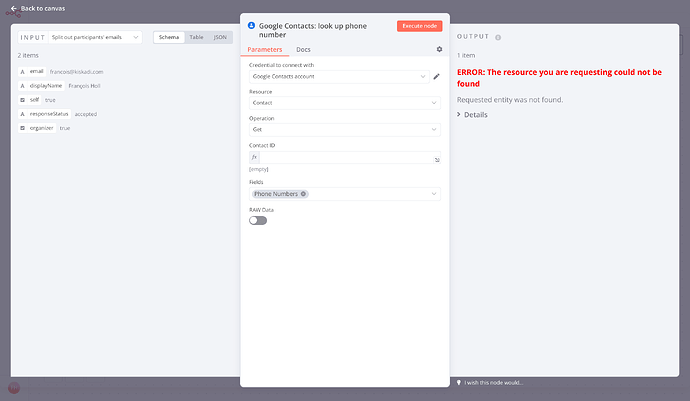Go back to canvas arrow
This screenshot has width=690, height=401.
click(x=14, y=8)
